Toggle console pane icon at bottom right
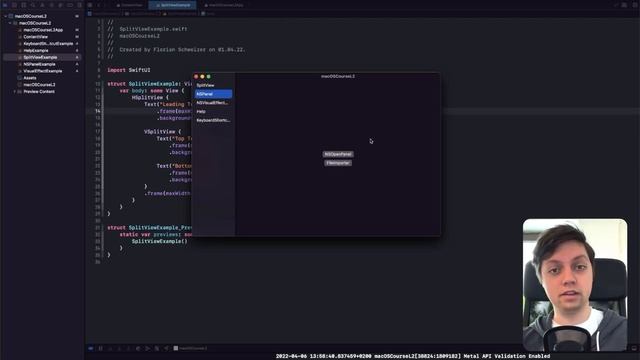 tap(634, 348)
